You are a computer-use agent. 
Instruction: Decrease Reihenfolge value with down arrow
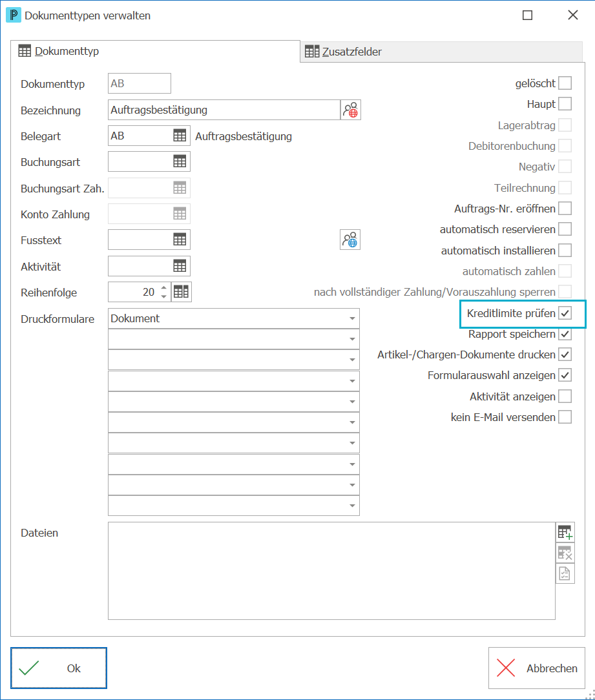pos(164,296)
